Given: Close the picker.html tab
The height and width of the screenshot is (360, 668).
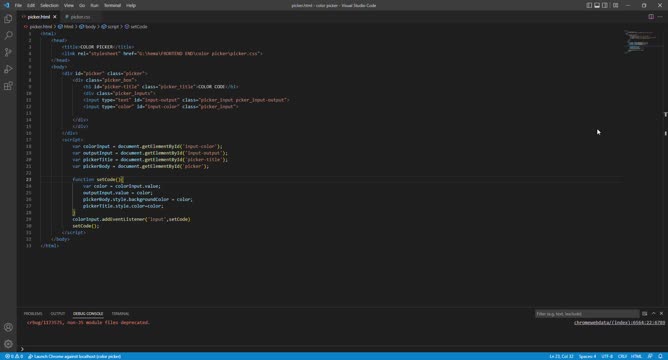Looking at the screenshot, I should (55, 17).
